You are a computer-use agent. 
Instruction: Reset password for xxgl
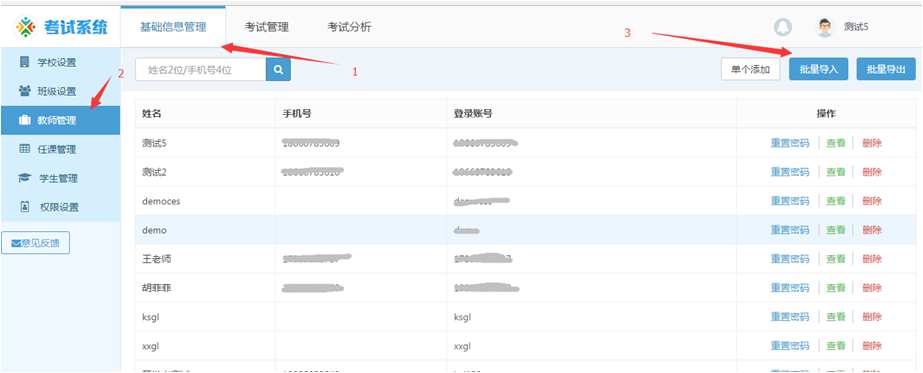click(x=790, y=345)
